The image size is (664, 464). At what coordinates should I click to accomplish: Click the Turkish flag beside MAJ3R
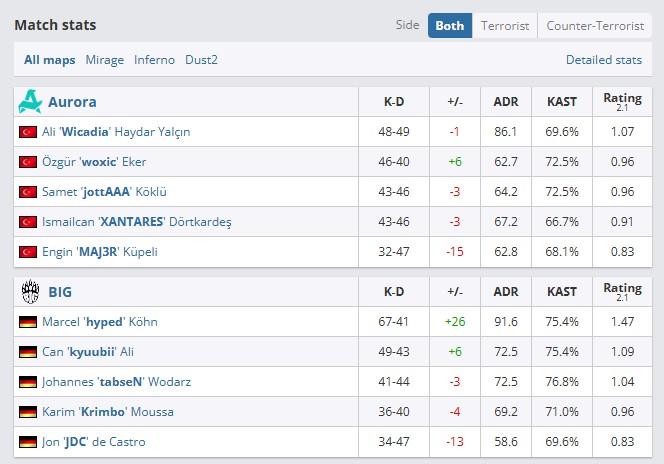tap(28, 252)
